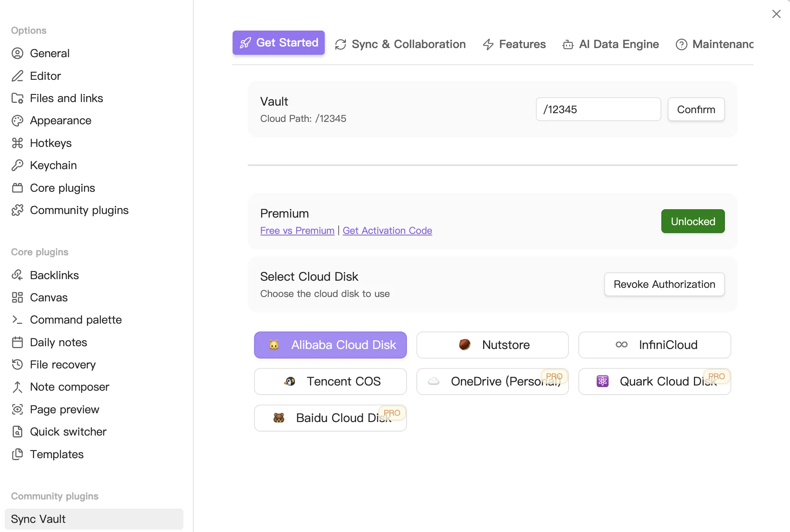The height and width of the screenshot is (532, 790).
Task: Open the Maintenance tab
Action: (714, 44)
